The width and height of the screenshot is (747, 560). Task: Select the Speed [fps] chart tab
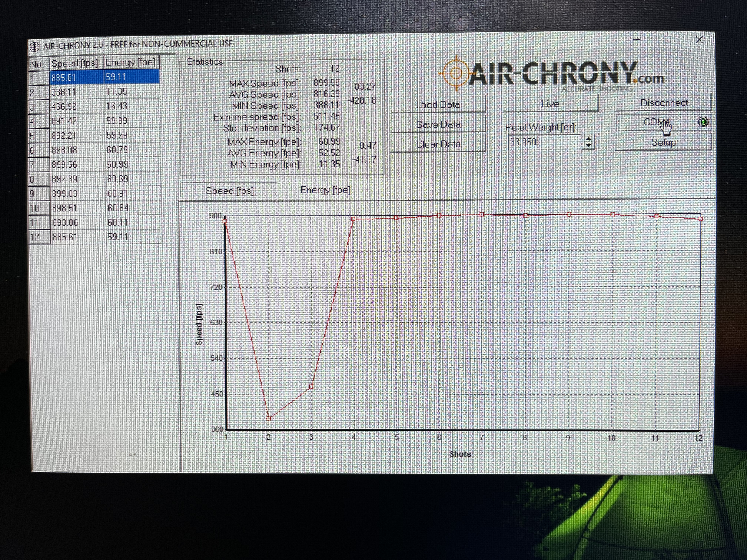pyautogui.click(x=230, y=191)
